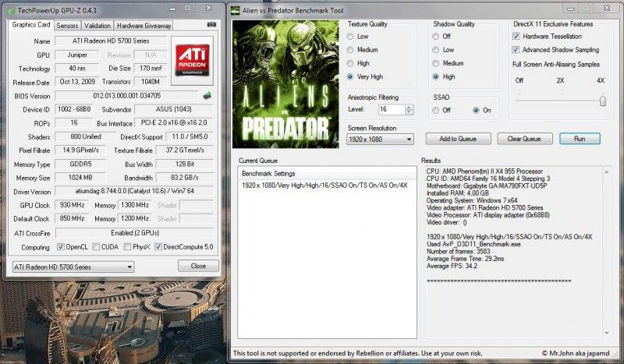Select High texture quality
This screenshot has width=624, height=364.
350,63
